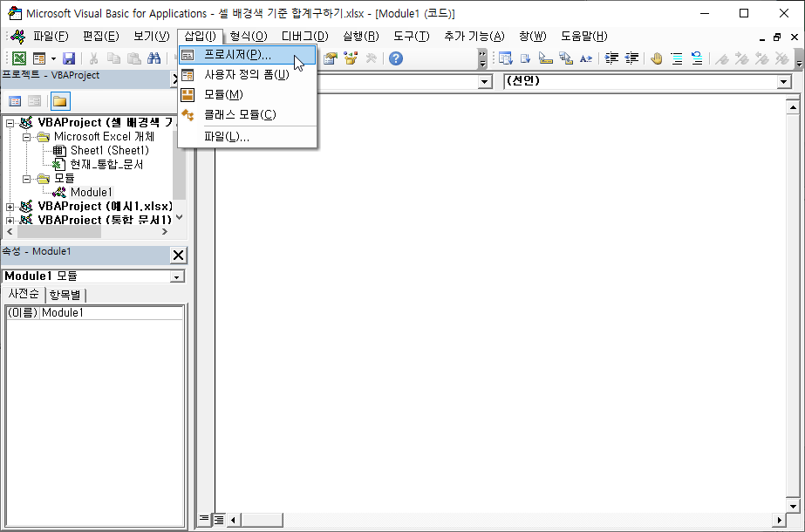Open the 디버그(D) menu
This screenshot has width=805, height=532.
tap(305, 37)
